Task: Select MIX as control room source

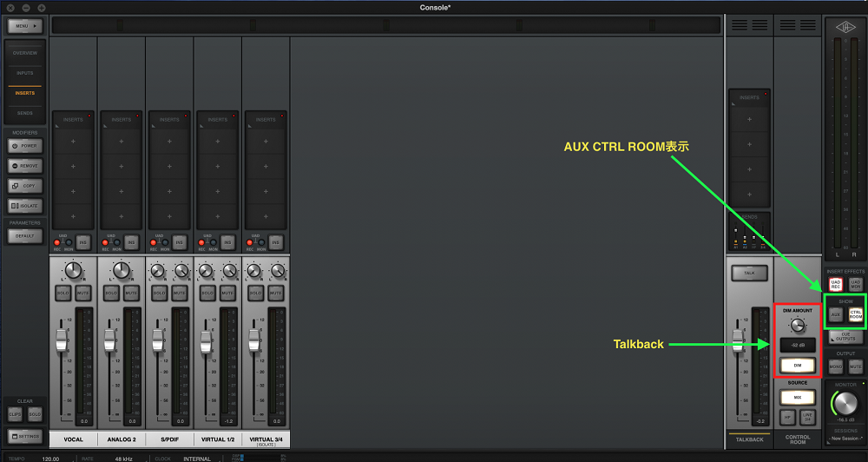Action: click(798, 397)
